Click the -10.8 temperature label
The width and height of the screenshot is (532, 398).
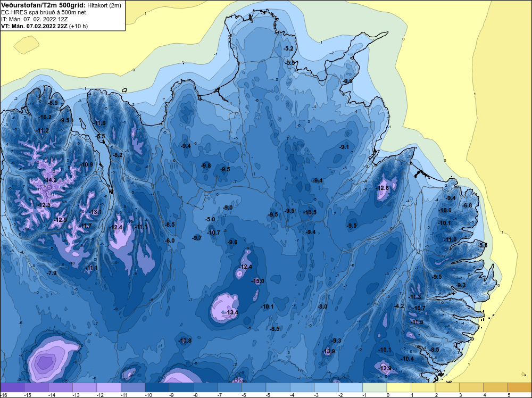(185, 341)
